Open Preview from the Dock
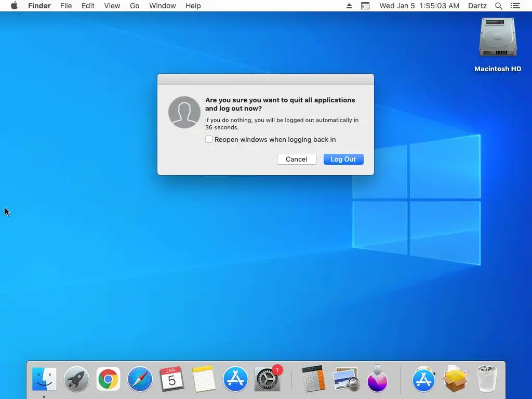532x399 pixels. tap(345, 379)
